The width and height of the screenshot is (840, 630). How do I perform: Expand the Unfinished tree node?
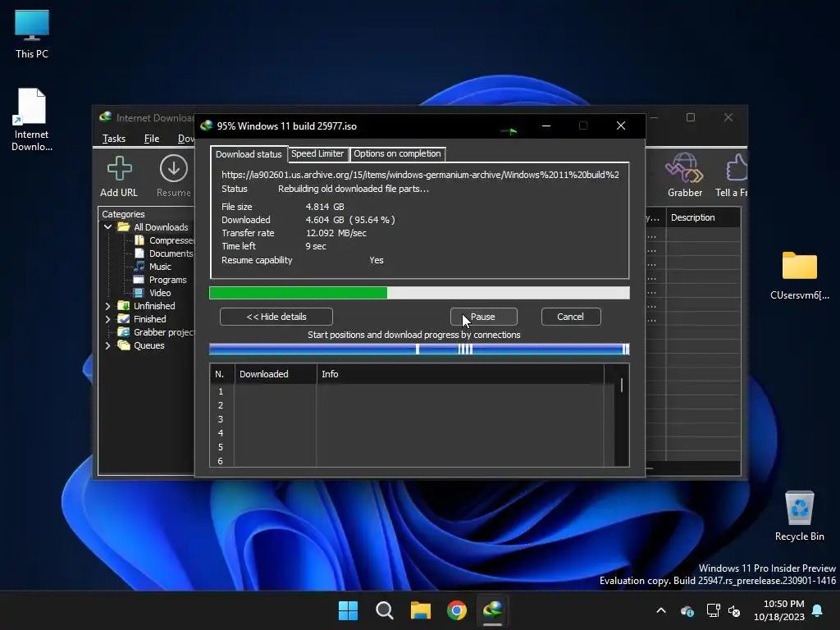[x=107, y=306]
